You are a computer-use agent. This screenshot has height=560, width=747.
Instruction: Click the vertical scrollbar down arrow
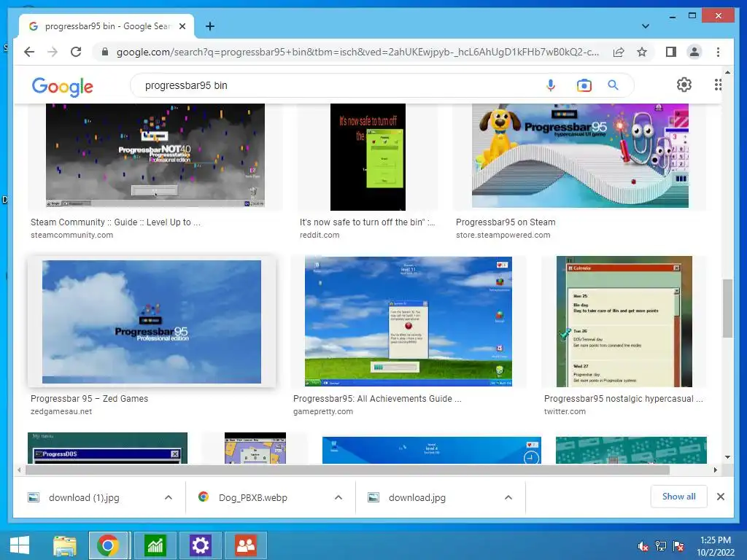pyautogui.click(x=727, y=457)
